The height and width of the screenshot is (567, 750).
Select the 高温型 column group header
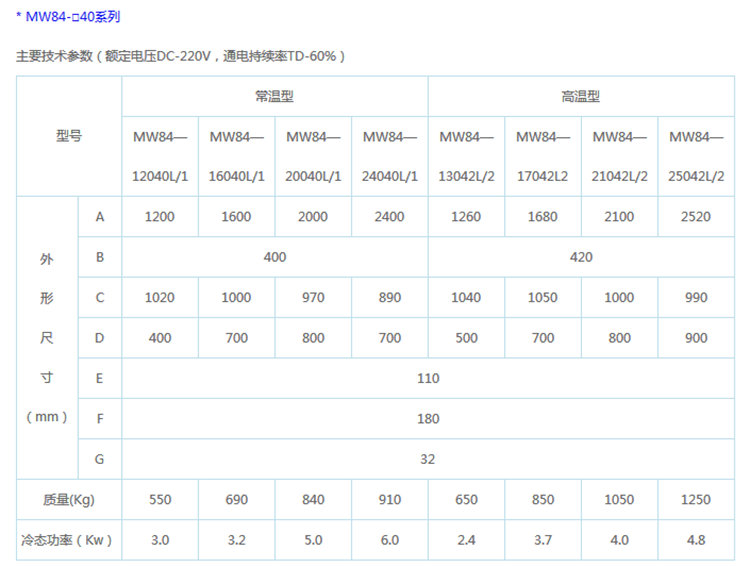580,97
